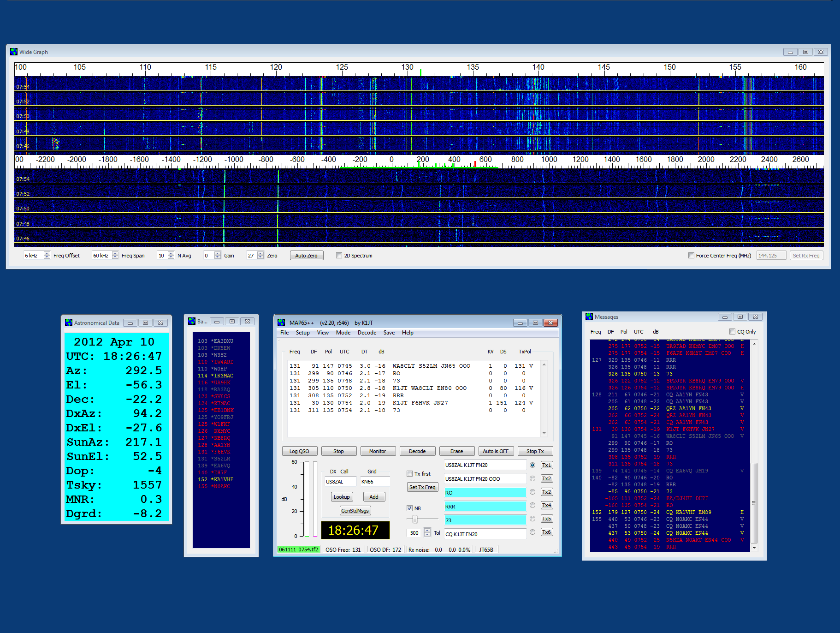The height and width of the screenshot is (633, 840).
Task: Check Force Center Freq (MHz) option
Action: [x=691, y=256]
